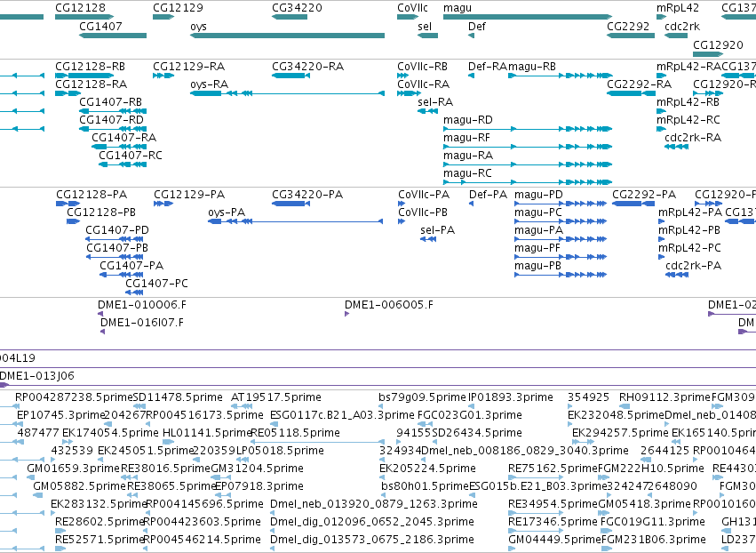Click clone end DME1-006O05.F
This screenshot has height=553, width=756.
tap(388, 306)
